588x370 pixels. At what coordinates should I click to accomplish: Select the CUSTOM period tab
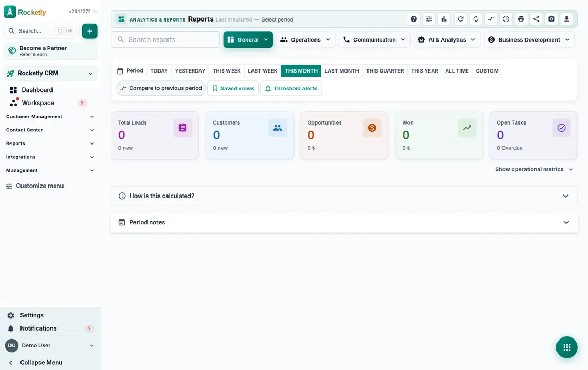487,71
